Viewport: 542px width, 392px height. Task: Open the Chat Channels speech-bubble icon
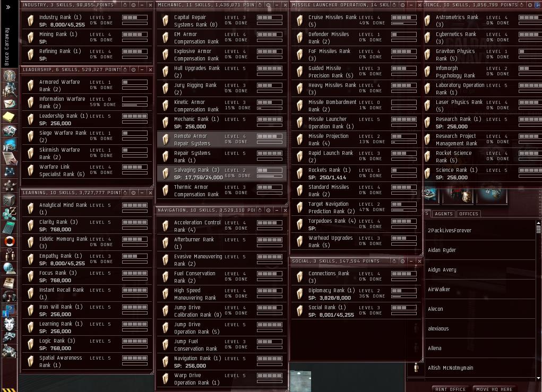point(10,254)
